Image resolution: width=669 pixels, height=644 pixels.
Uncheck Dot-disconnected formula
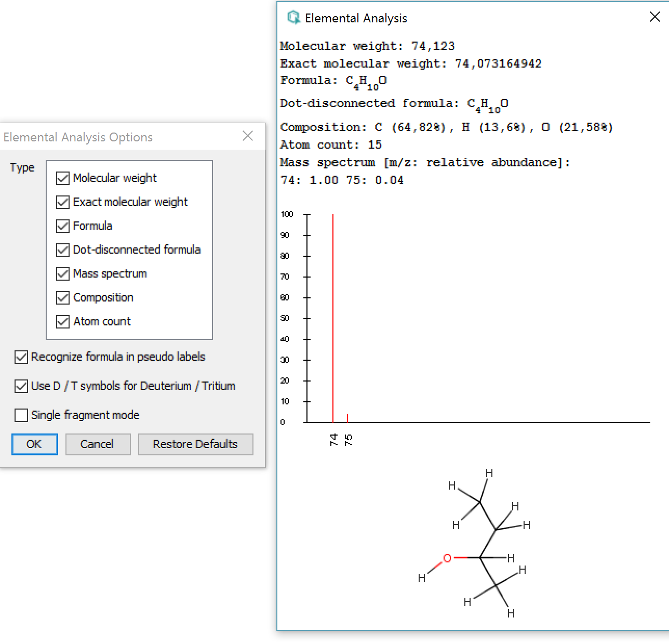(x=63, y=250)
